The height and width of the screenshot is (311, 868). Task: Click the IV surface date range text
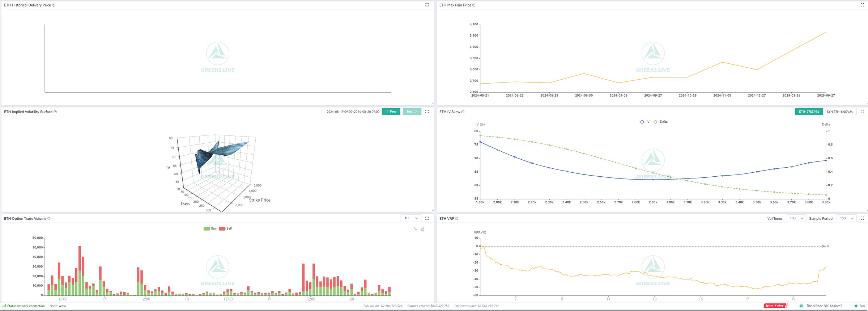[353, 112]
